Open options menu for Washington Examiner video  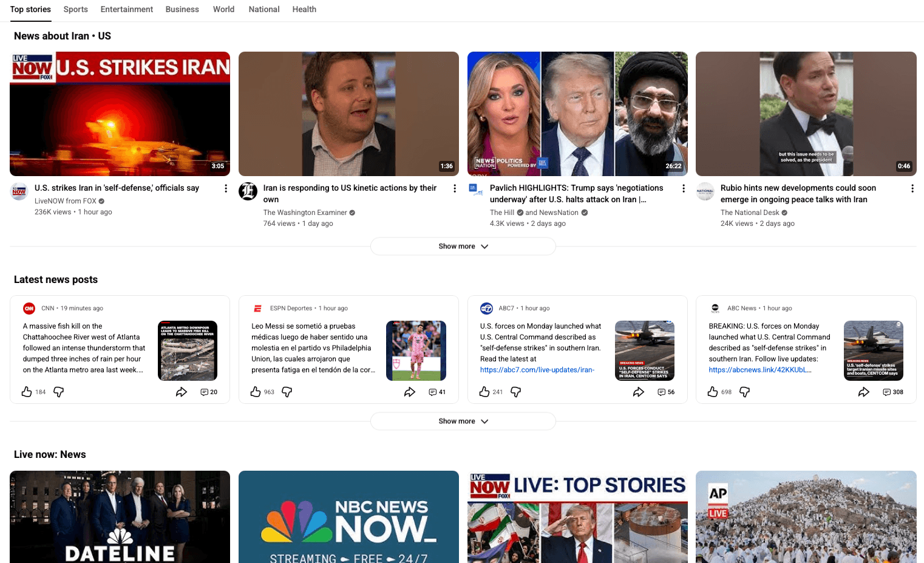point(455,188)
